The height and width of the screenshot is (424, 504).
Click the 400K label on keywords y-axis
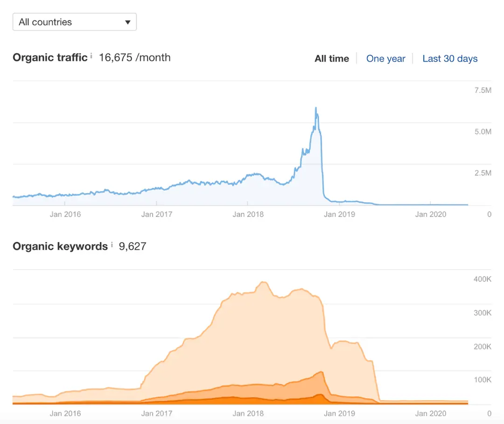click(x=483, y=279)
